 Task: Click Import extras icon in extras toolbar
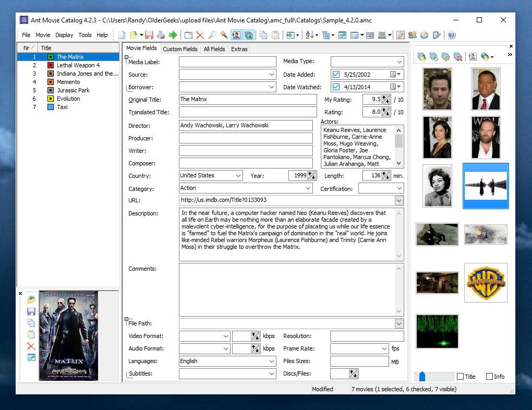tap(422, 57)
